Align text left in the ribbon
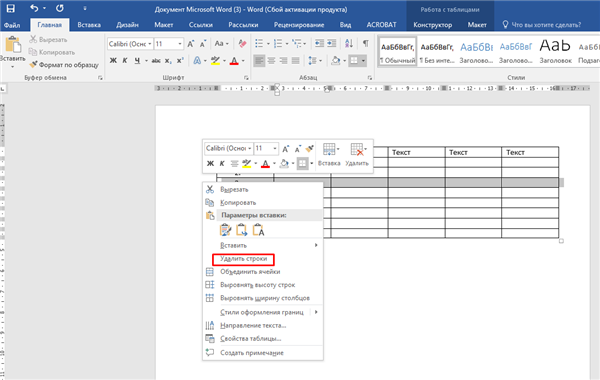 click(x=259, y=60)
